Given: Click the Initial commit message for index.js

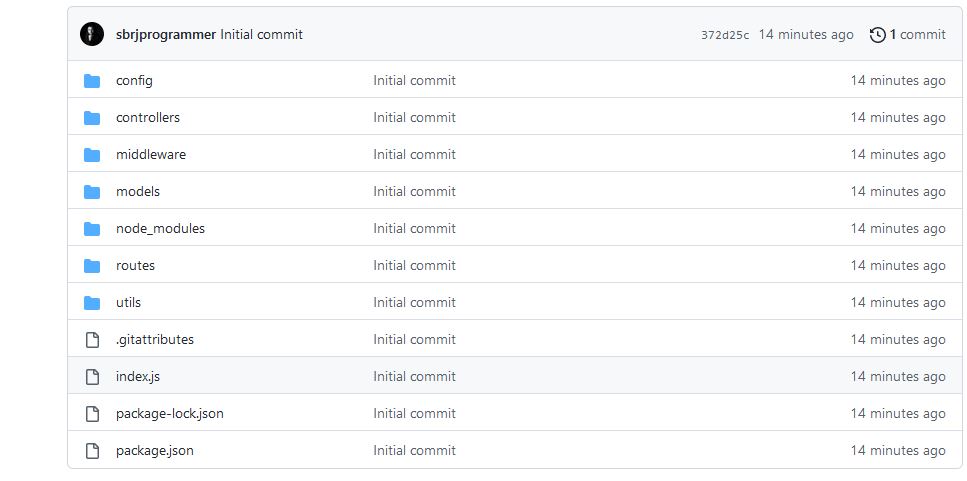Looking at the screenshot, I should [414, 376].
